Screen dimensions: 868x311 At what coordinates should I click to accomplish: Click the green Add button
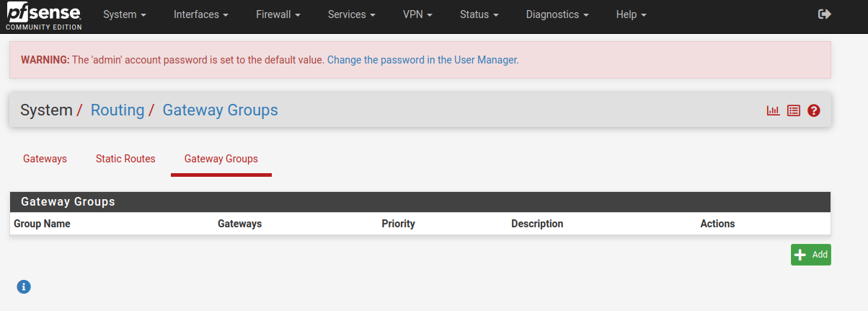811,255
